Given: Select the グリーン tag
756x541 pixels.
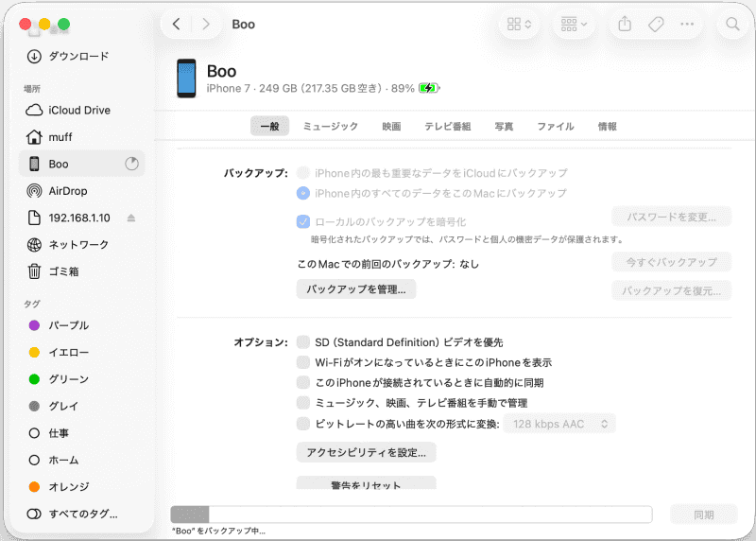Looking at the screenshot, I should [x=82, y=379].
